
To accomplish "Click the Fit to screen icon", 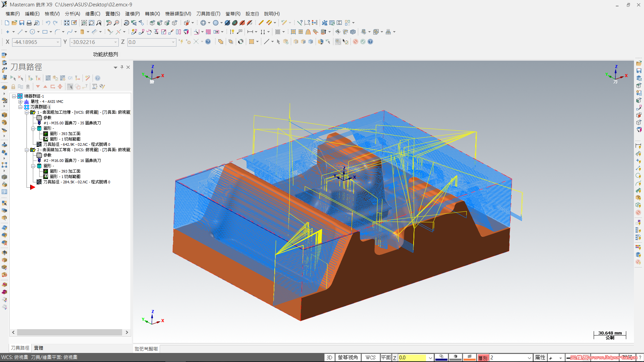I will [x=67, y=23].
